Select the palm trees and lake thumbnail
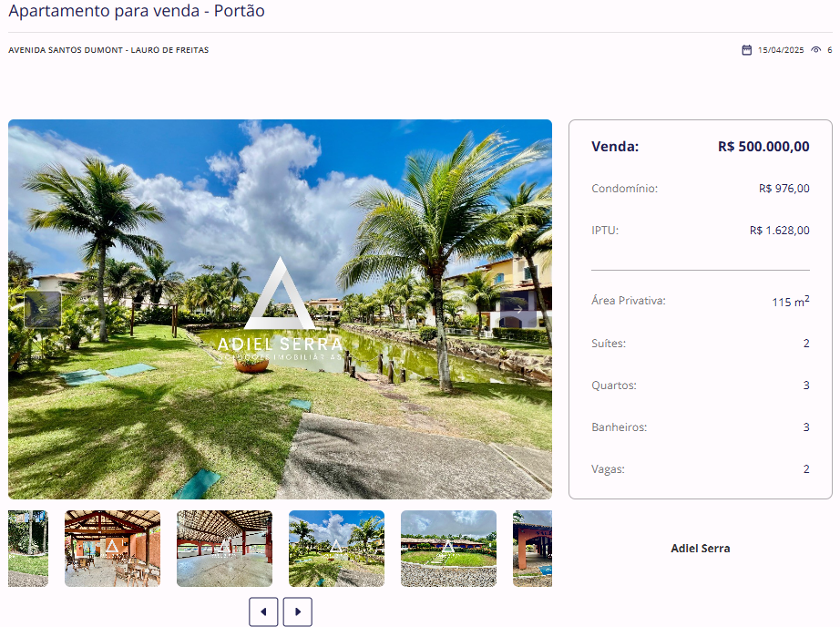This screenshot has width=840, height=627. pyautogui.click(x=336, y=549)
